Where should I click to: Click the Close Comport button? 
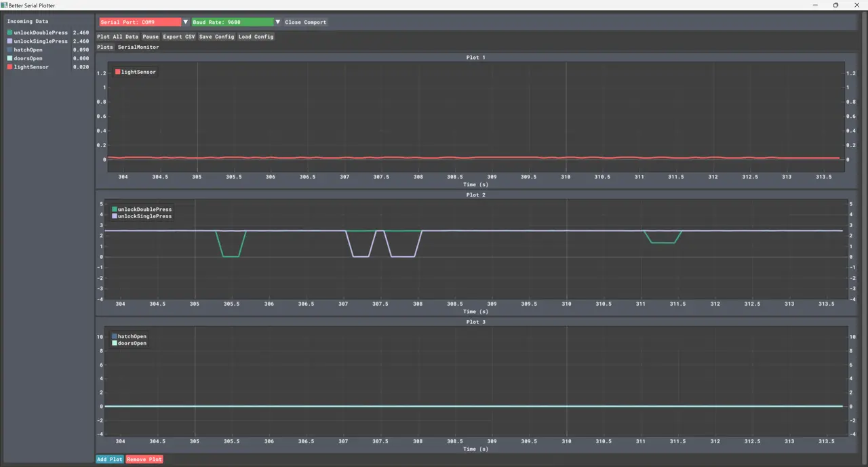coord(306,22)
